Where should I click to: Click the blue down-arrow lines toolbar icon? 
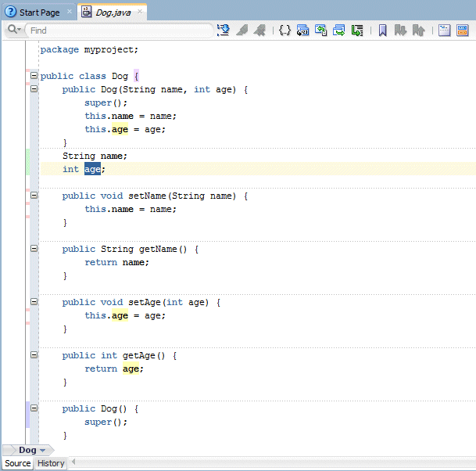[x=224, y=31]
